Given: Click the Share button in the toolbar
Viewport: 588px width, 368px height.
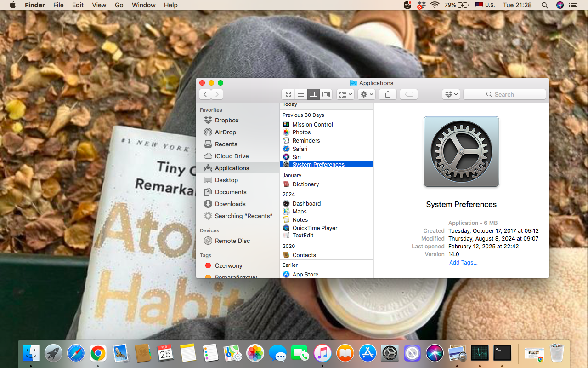Looking at the screenshot, I should (x=387, y=94).
